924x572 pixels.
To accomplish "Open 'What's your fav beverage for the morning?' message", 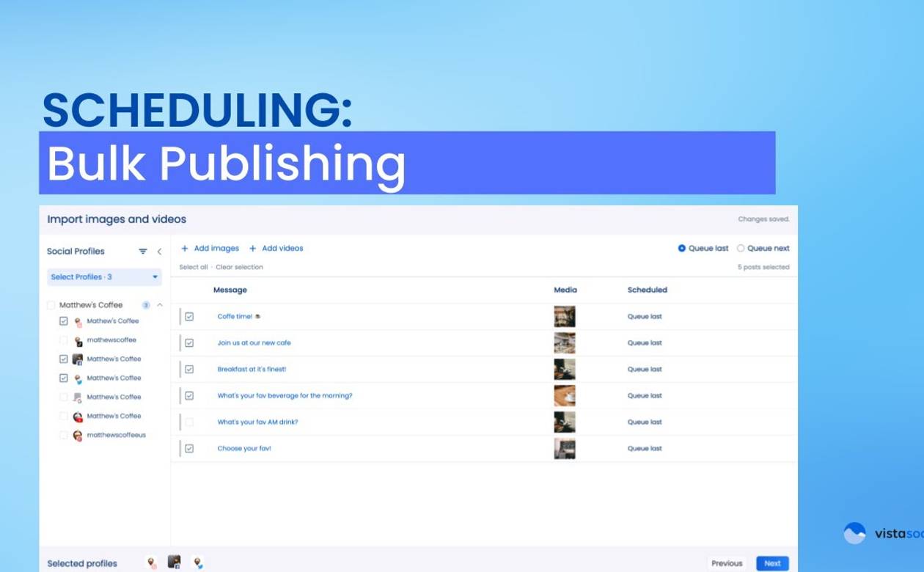I will coord(285,396).
